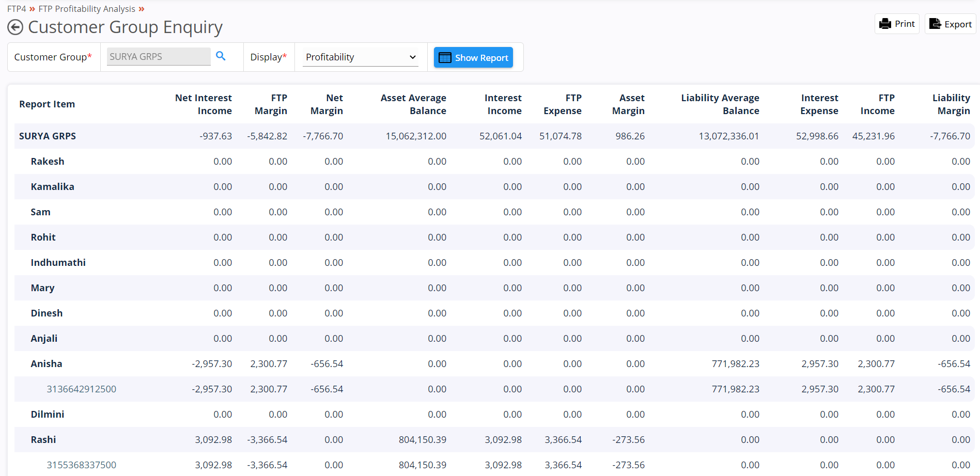
Task: Click the FTP Margin column header
Action: pos(271,104)
